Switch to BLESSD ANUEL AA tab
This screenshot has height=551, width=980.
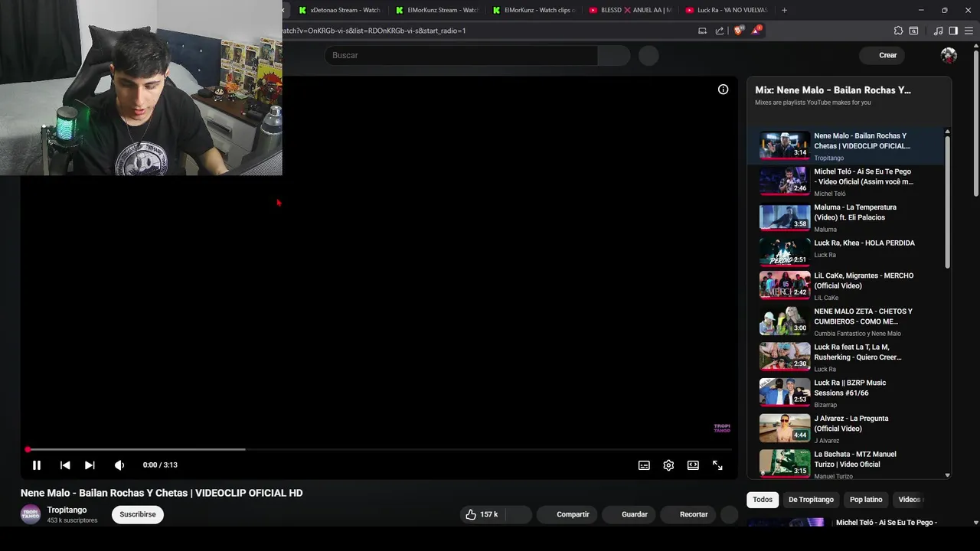pos(630,10)
